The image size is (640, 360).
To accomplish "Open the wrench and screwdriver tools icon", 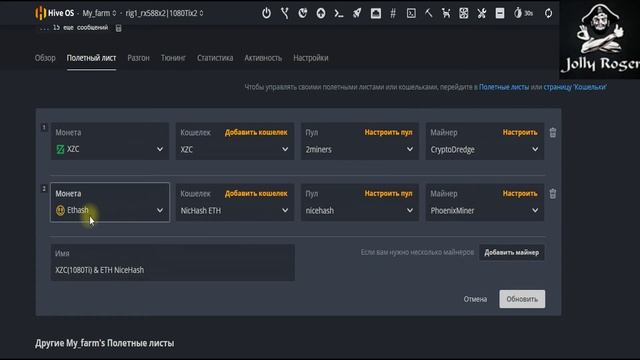I will click(482, 13).
